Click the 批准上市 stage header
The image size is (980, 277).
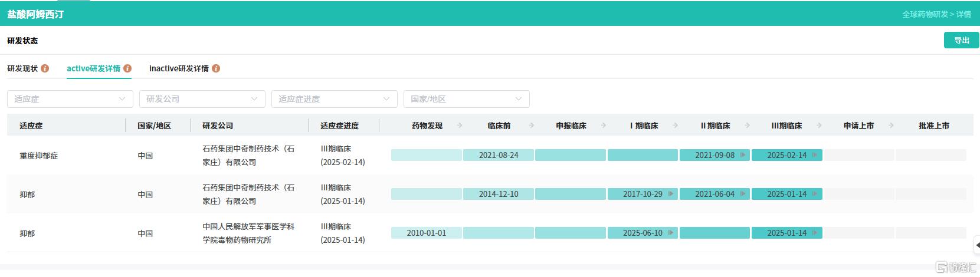tap(934, 126)
